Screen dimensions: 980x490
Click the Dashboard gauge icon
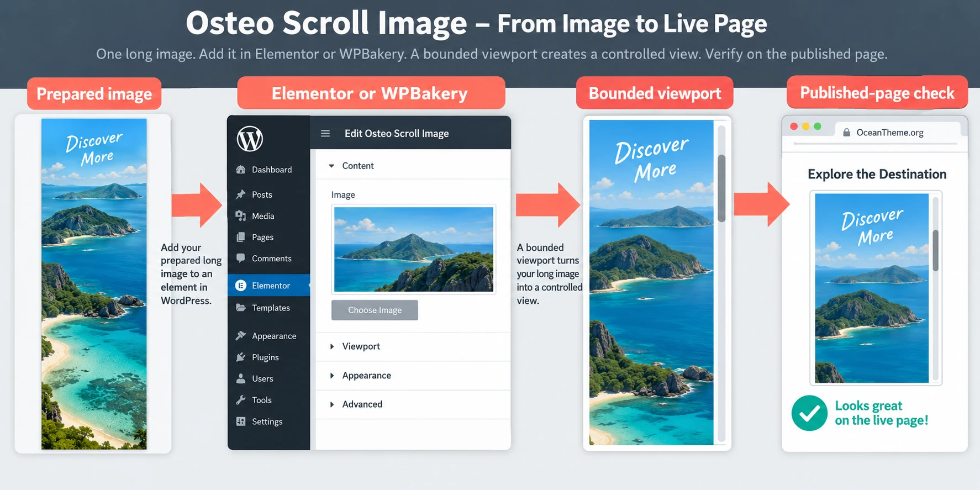241,170
